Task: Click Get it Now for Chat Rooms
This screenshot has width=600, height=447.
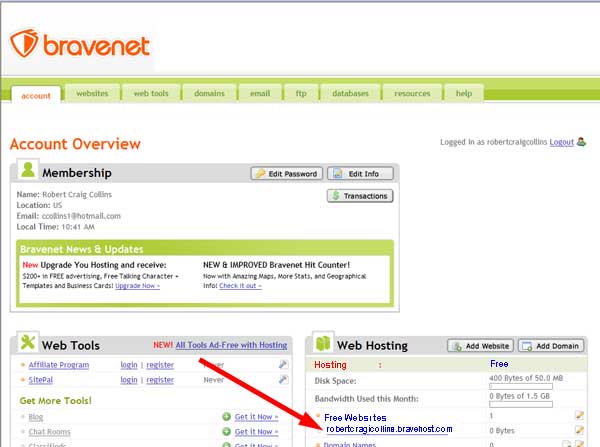Action: click(x=256, y=432)
